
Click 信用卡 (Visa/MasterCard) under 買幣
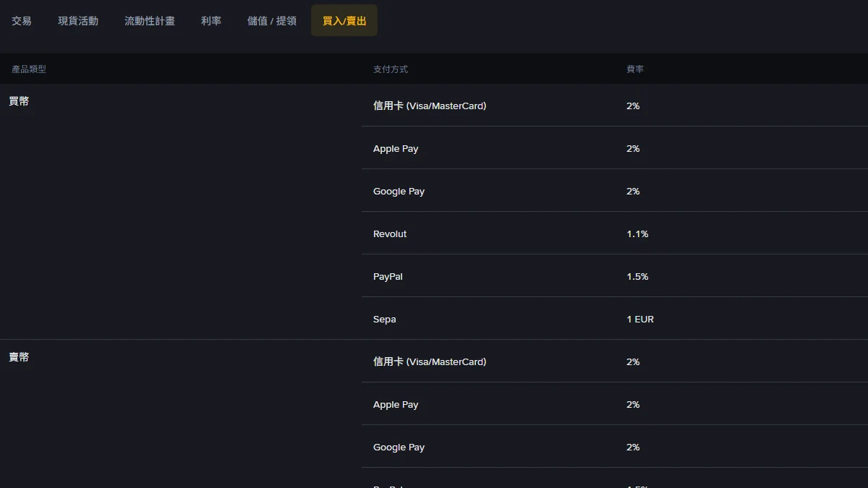point(430,106)
